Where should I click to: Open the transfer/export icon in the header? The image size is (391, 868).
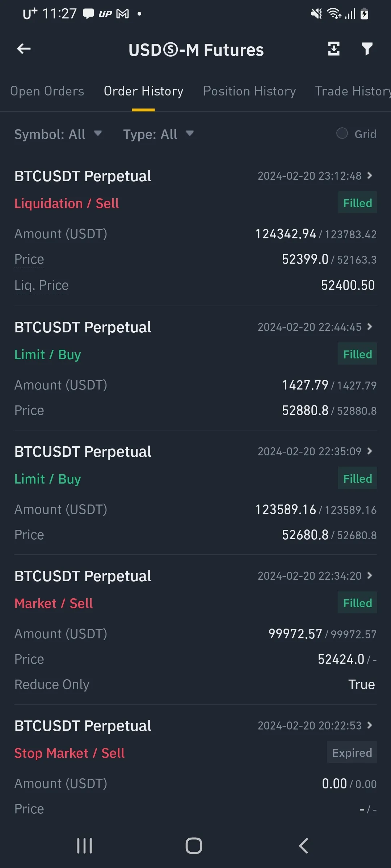(x=333, y=49)
